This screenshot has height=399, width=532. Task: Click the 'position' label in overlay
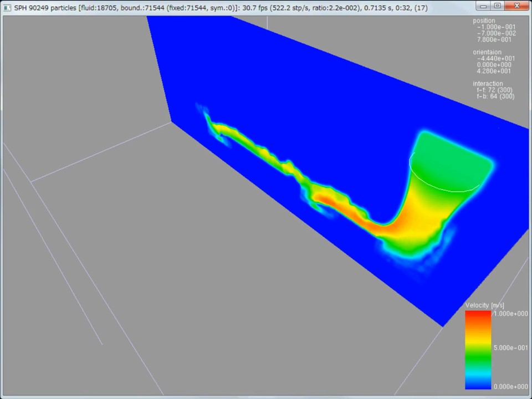tap(484, 21)
